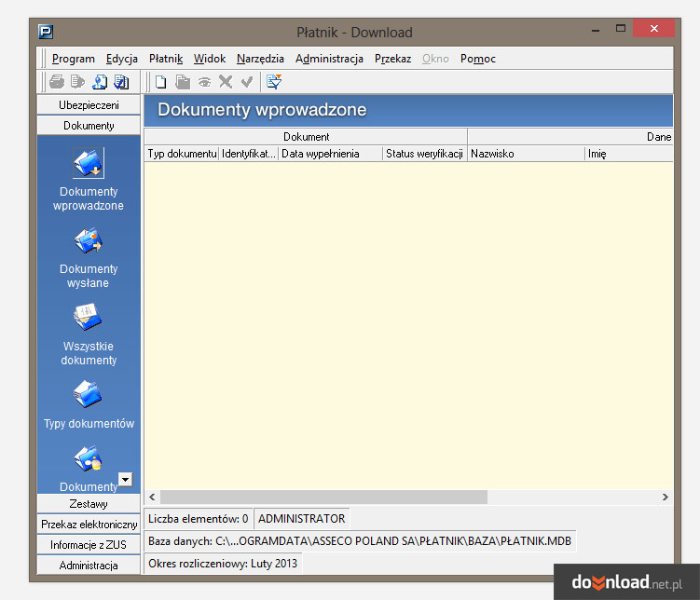700x600 pixels.
Task: Click 'Okres rozliczeniowy: Luty 2013' status entry
Action: coord(223,564)
